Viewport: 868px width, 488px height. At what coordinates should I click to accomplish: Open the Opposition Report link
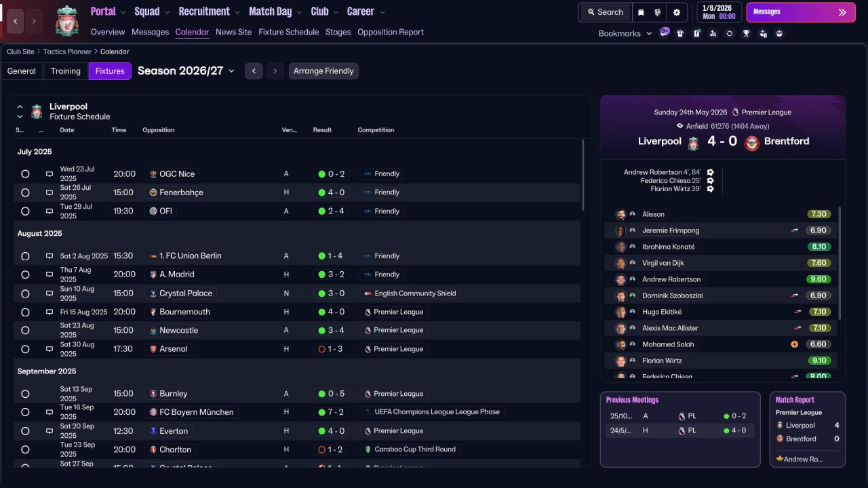pos(391,32)
